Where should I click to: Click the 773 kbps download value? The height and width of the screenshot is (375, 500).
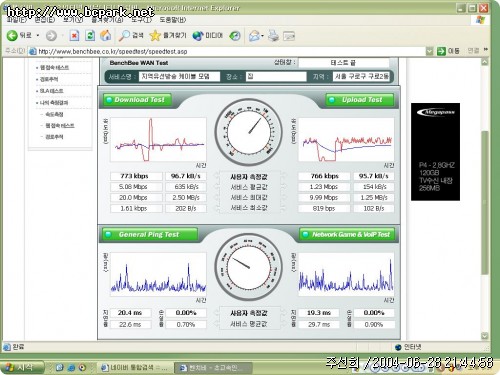(x=136, y=176)
